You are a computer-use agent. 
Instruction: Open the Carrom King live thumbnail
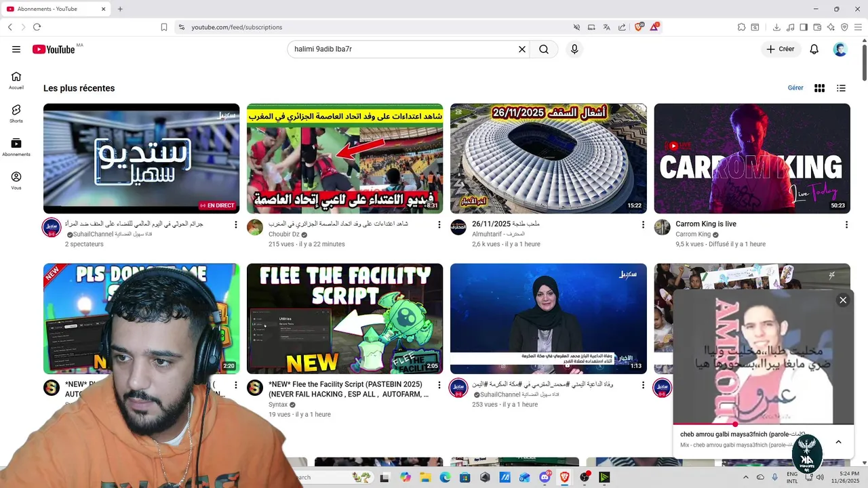tap(752, 159)
